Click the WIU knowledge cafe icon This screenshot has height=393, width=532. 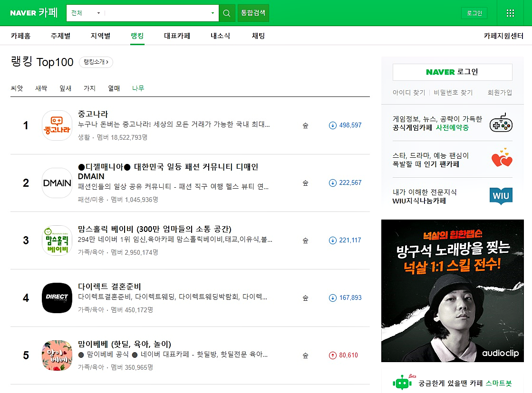501,196
